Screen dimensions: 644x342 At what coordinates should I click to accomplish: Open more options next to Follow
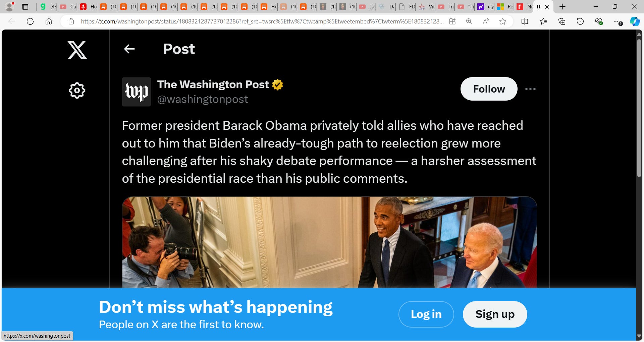[x=530, y=89]
